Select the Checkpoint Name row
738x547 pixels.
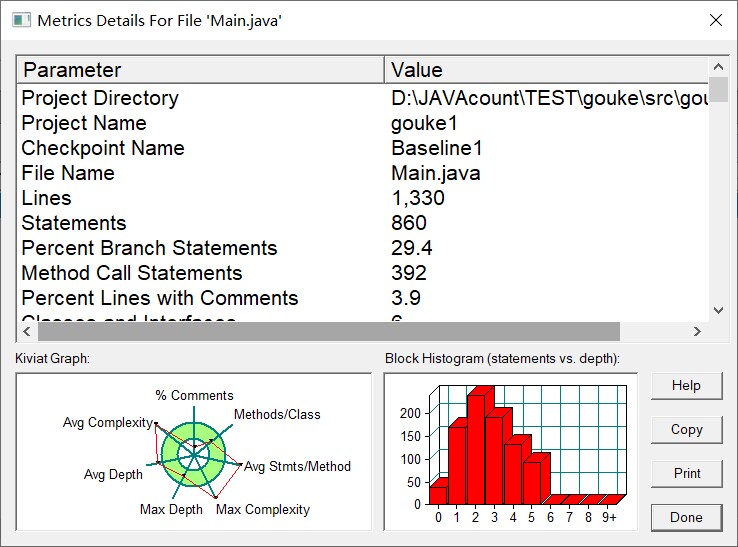pyautogui.click(x=362, y=148)
